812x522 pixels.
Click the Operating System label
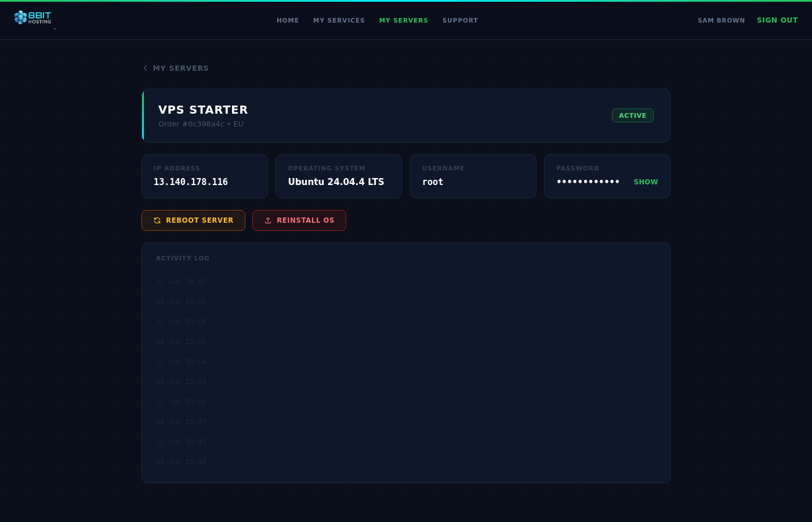click(327, 168)
